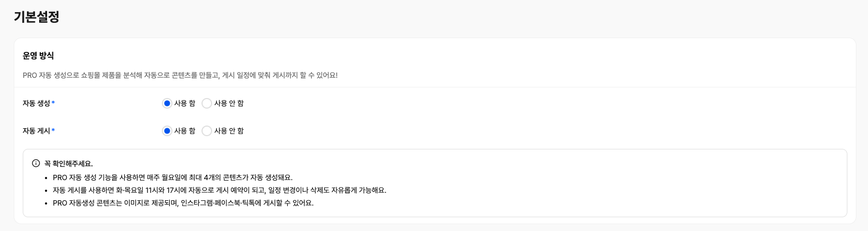Click the 자동 게시 field label

coord(36,131)
